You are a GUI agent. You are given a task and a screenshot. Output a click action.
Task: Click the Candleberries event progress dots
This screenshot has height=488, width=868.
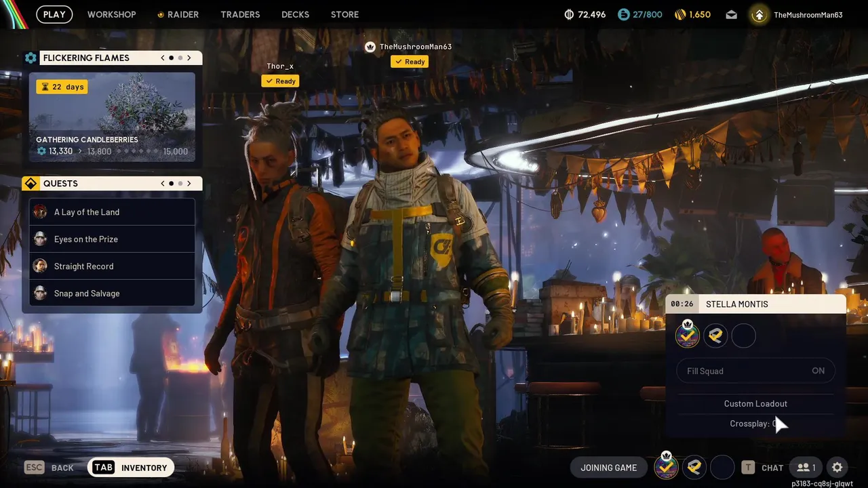click(138, 151)
